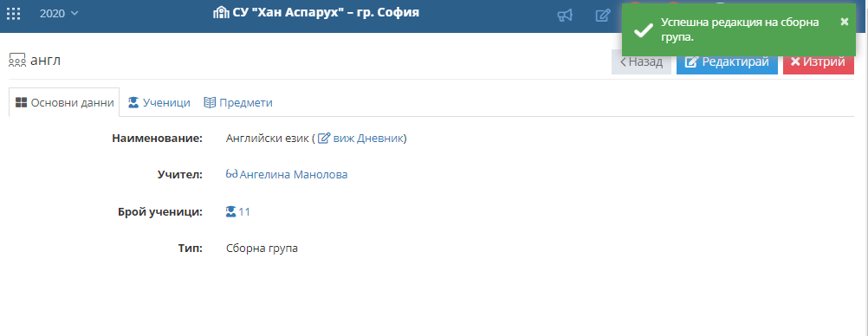The image size is (868, 336).
Task: Open the apps grid menu icon
Action: pyautogui.click(x=13, y=14)
